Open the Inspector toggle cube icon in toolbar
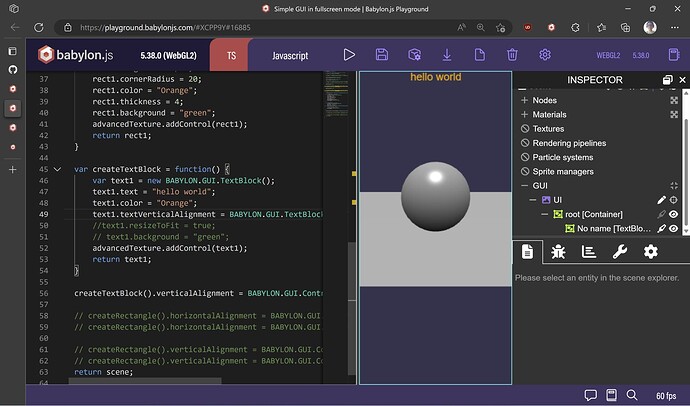690x406 pixels. [415, 55]
